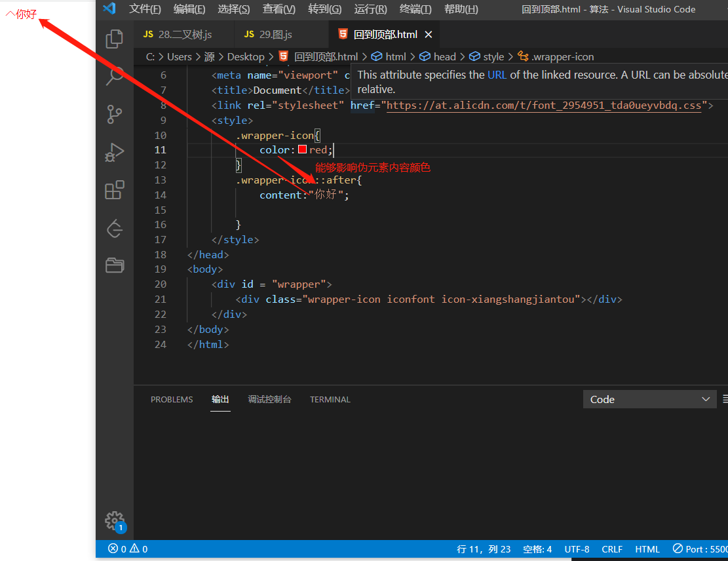Open the Code output channel dropdown

pyautogui.click(x=649, y=399)
